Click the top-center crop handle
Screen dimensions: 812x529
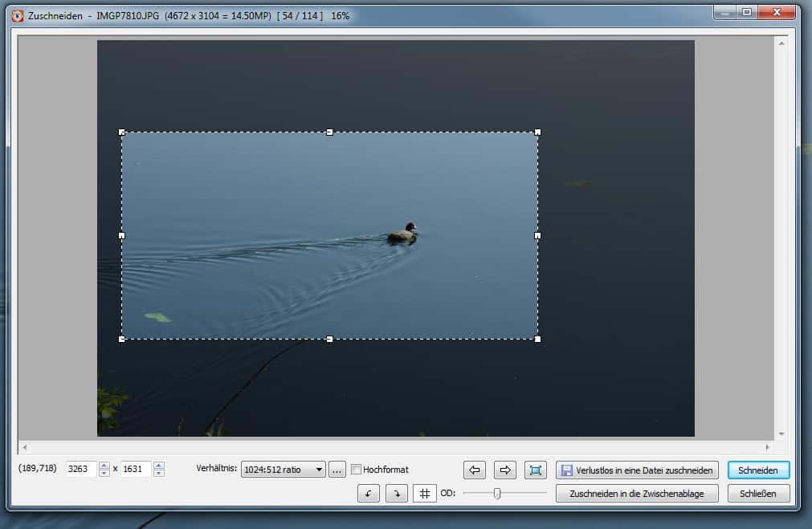[x=329, y=132]
